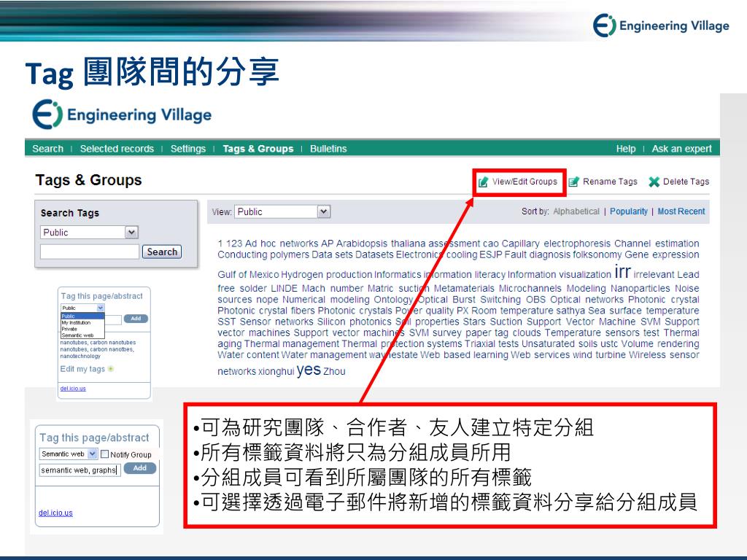Click the Gulf of Mexico tag
Image resolution: width=747 pixels, height=560 pixels.
[248, 275]
